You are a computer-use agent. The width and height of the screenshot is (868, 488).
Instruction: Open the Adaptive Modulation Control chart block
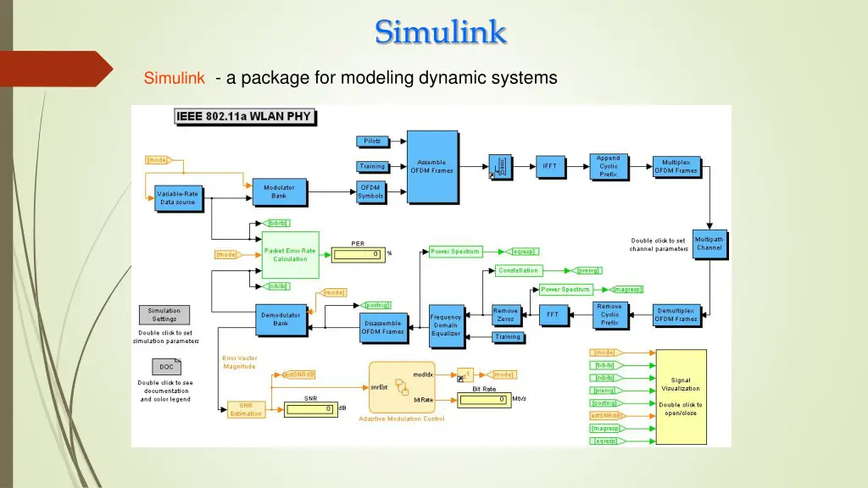[x=402, y=388]
